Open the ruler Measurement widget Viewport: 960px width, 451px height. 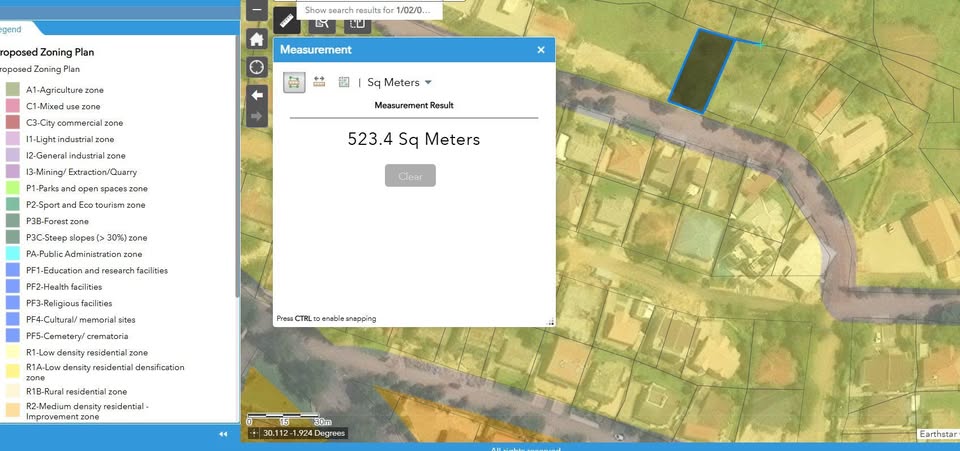(x=286, y=20)
